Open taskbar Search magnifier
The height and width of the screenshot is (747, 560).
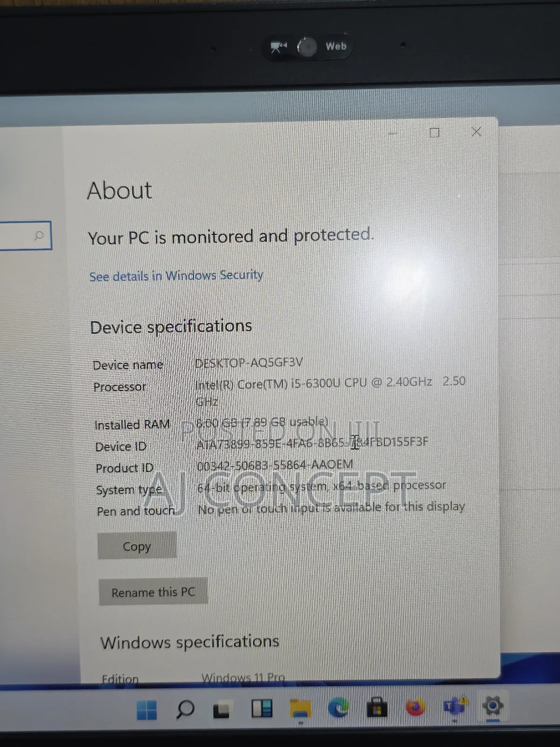pos(185,710)
